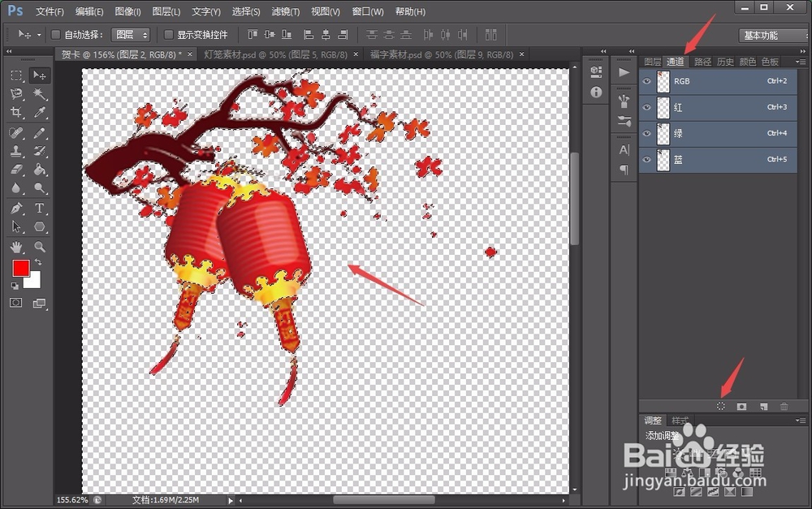Activate the Hand tool

15,247
